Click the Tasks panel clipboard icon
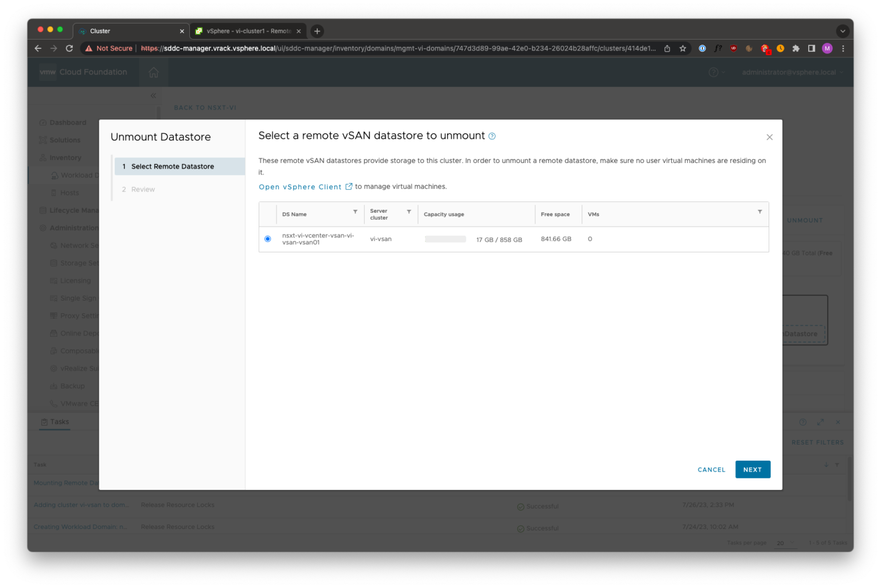The width and height of the screenshot is (881, 588). 45,422
